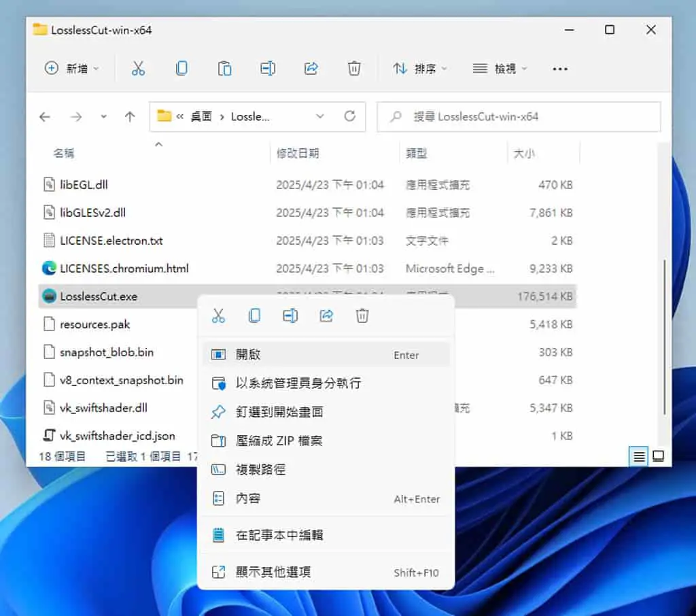Screen dimensions: 696x616
Task: Click the resources.pak file icon
Action: [49, 324]
